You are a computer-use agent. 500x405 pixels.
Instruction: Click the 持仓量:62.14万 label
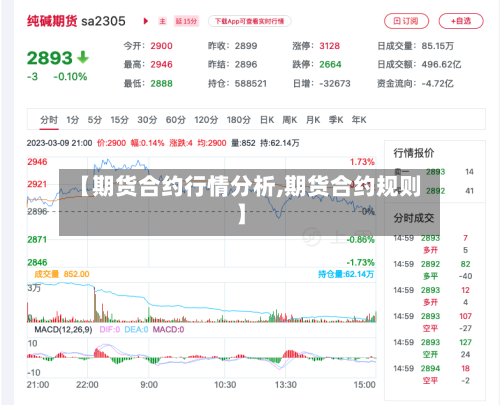[x=346, y=274]
